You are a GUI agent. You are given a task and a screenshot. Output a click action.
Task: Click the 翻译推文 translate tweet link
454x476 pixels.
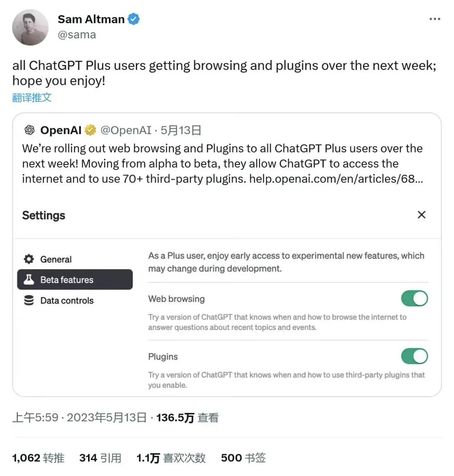[32, 97]
